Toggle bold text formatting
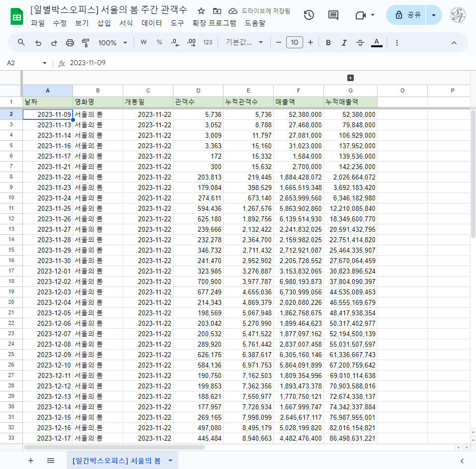Image resolution: width=476 pixels, height=469 pixels. pos(328,43)
